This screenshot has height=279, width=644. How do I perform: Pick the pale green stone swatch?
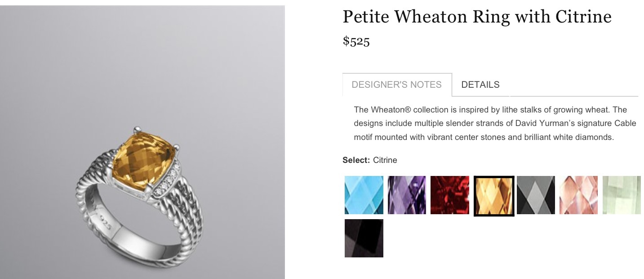(622, 195)
